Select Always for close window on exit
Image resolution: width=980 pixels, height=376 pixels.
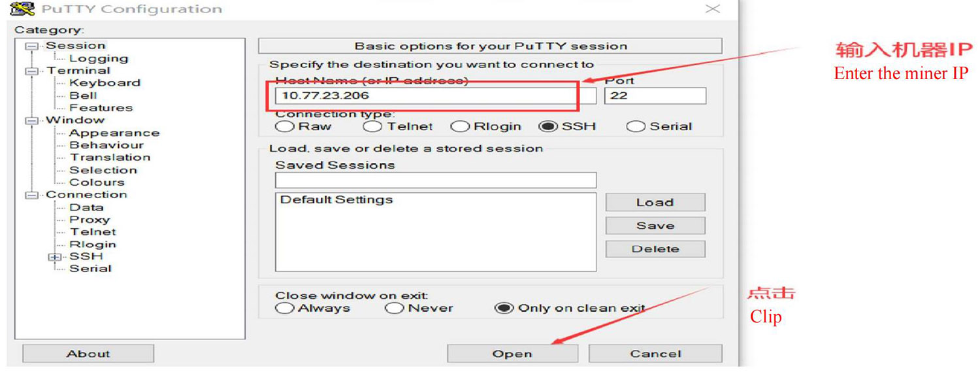285,308
